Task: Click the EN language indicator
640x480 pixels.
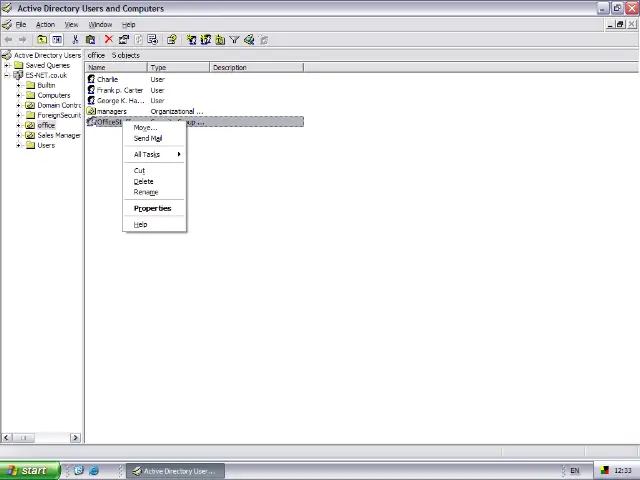Action: [x=574, y=471]
